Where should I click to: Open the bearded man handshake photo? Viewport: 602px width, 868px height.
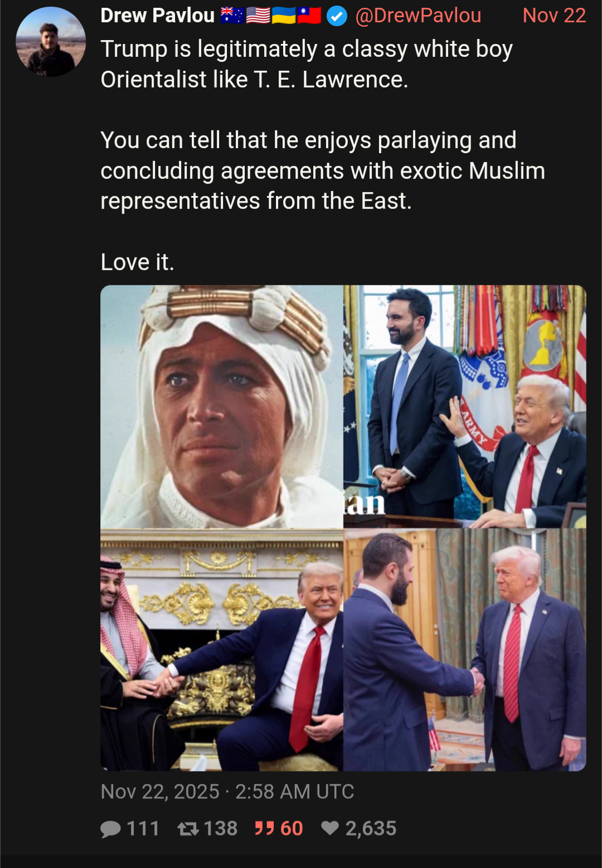pyautogui.click(x=465, y=650)
